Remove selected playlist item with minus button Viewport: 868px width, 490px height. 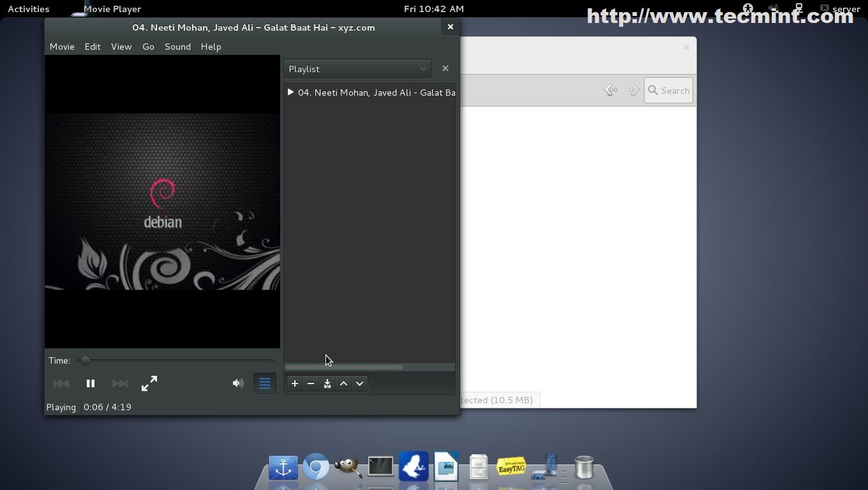tap(311, 383)
